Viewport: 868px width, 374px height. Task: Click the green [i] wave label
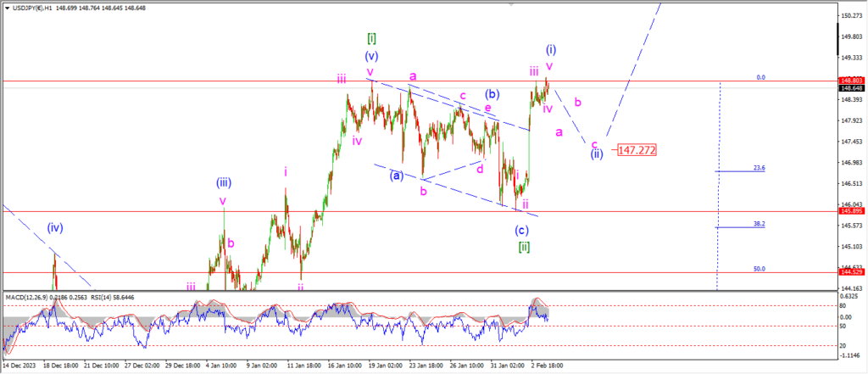pyautogui.click(x=371, y=38)
